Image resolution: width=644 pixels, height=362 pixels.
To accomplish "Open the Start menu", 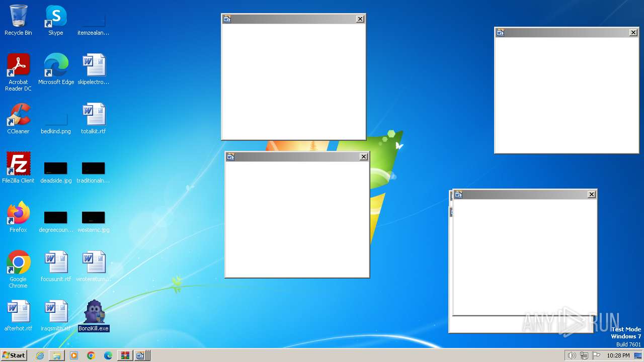I will click(x=14, y=355).
